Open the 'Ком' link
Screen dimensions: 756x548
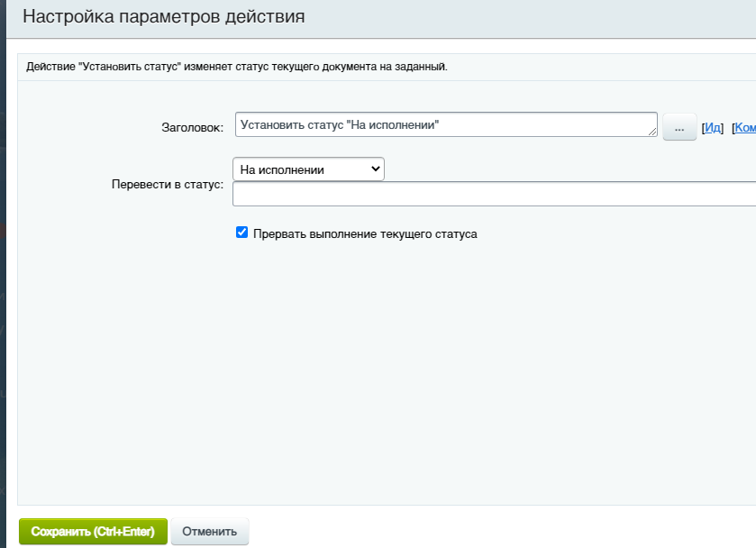click(745, 127)
